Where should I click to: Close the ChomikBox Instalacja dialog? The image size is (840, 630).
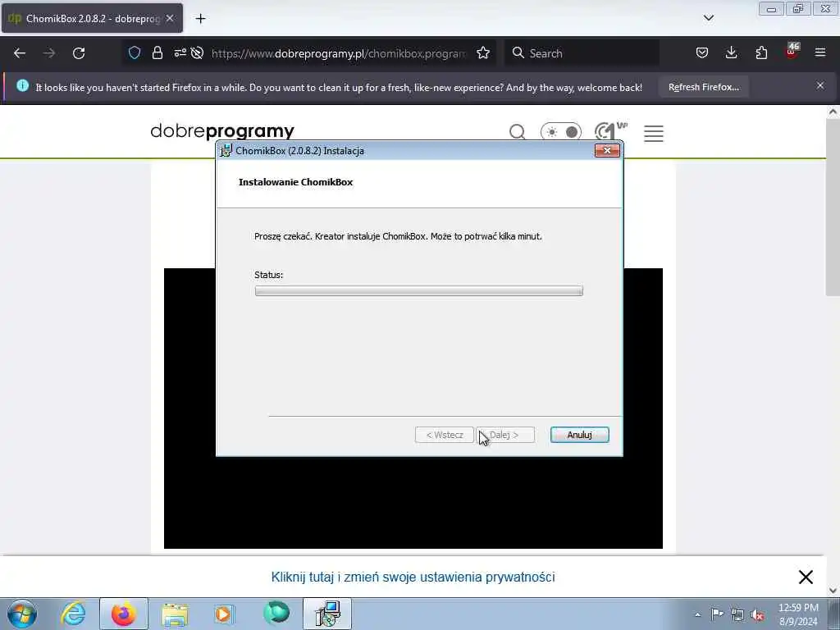[607, 151]
